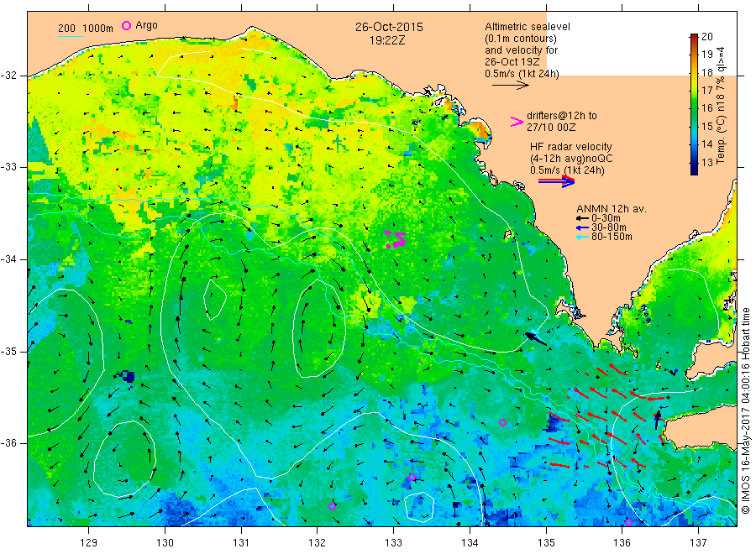The height and width of the screenshot is (554, 756).
Task: Click the dark blue cold patch near 129.5E 35.3S
Action: point(127,376)
